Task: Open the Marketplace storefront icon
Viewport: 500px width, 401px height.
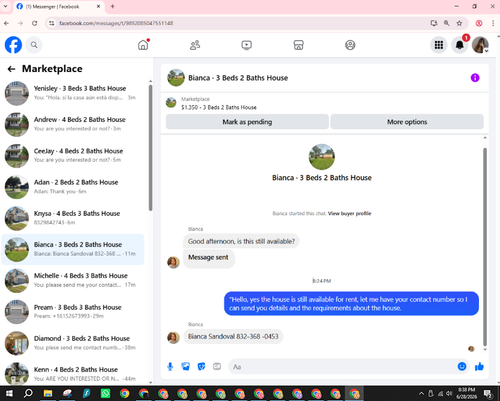Action: 298,45
